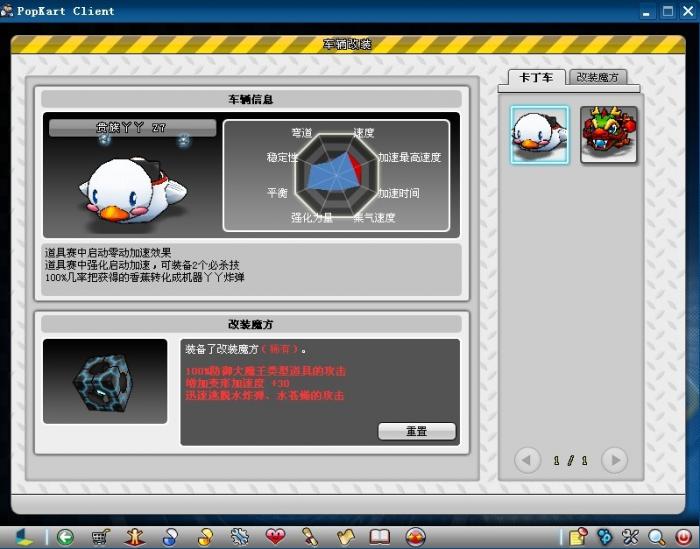Open the treasure map parchment icon

[x=345, y=537]
